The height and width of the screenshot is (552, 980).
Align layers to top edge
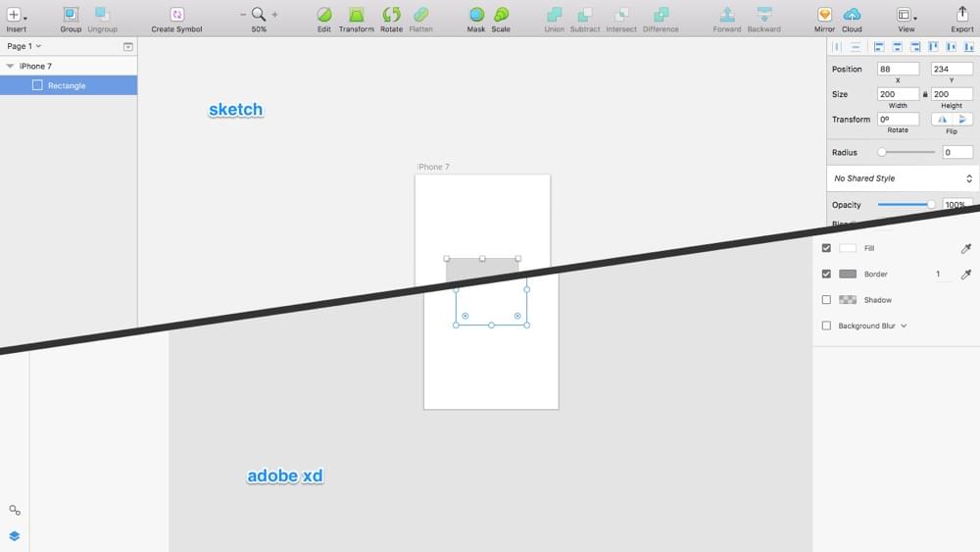[x=933, y=47]
